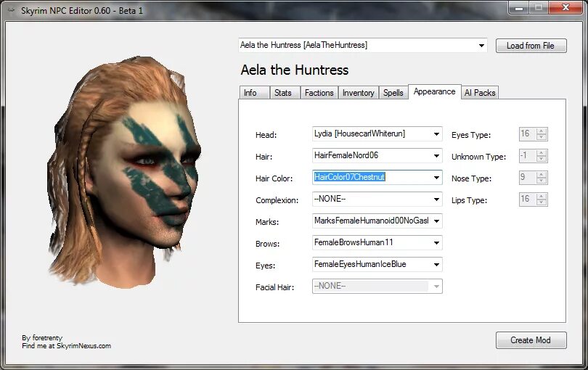Open the Hair Color dropdown arrow
Screen dimensions: 588x370
(436, 178)
